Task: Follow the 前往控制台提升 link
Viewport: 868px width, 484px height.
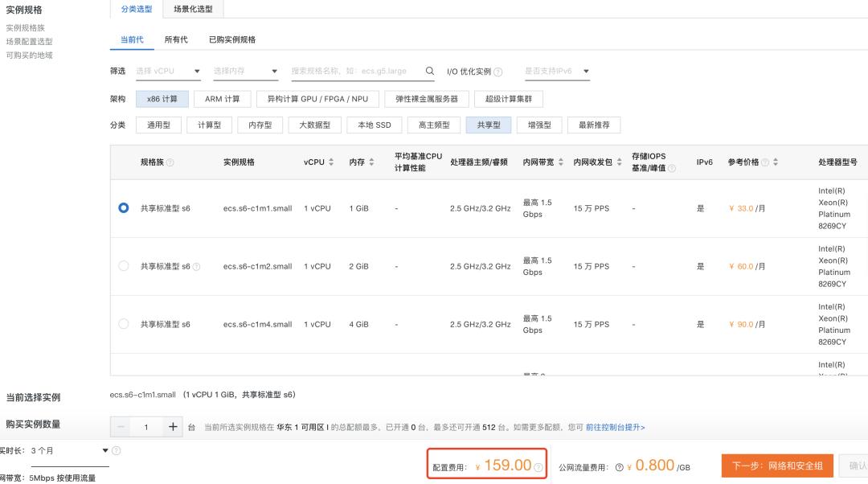Action: (616, 427)
